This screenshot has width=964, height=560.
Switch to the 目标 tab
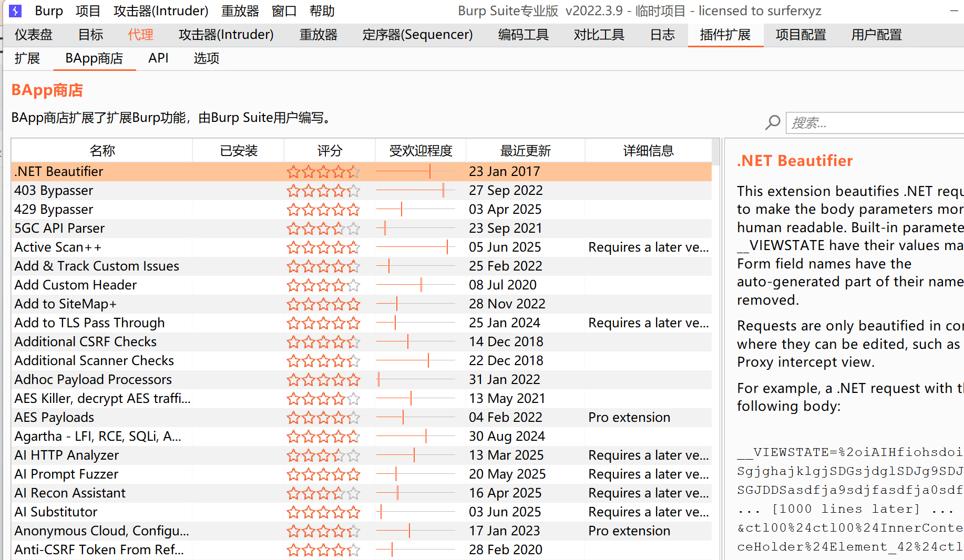tap(90, 35)
